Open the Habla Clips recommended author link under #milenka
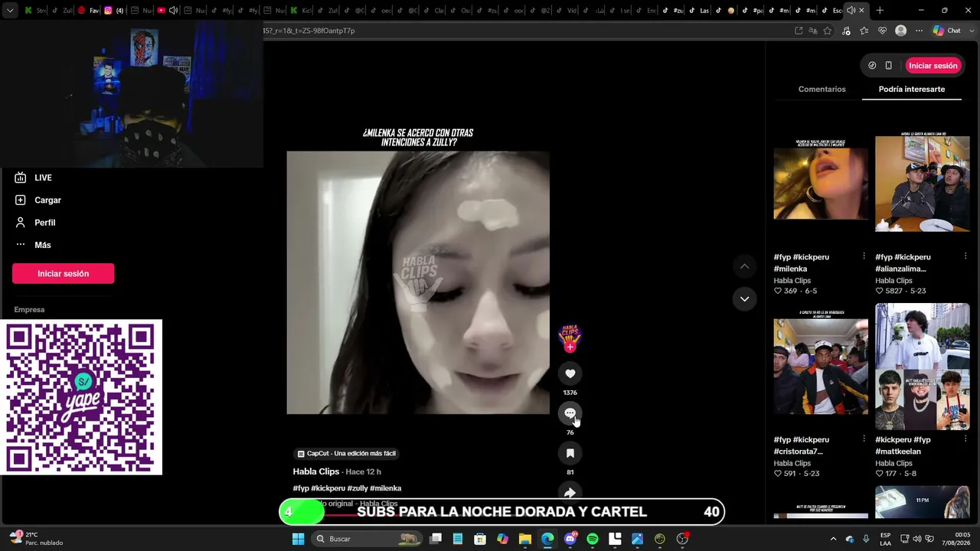The width and height of the screenshot is (980, 551). click(792, 280)
